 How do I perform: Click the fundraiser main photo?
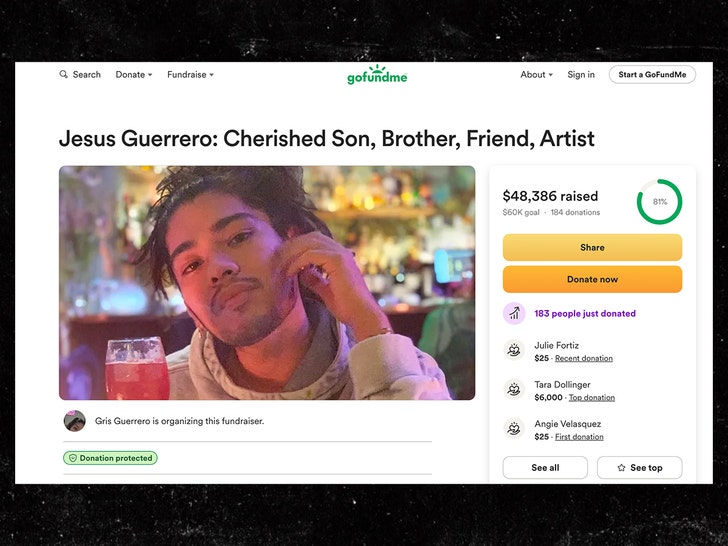[267, 283]
